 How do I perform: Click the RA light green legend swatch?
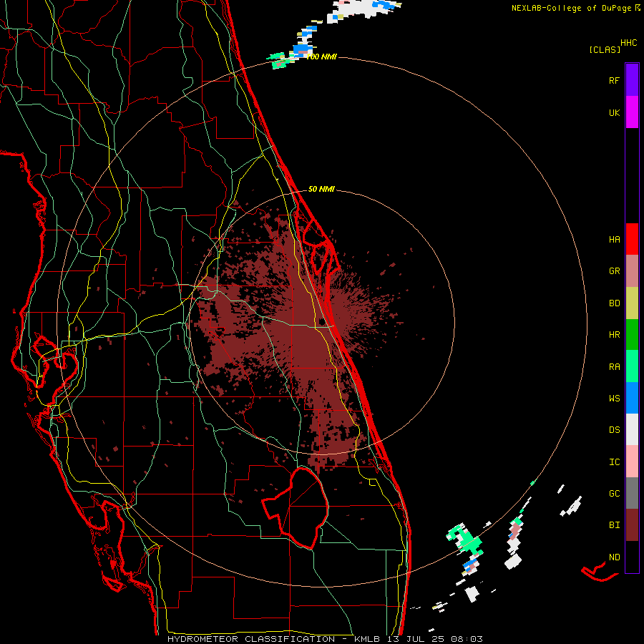[x=632, y=366]
